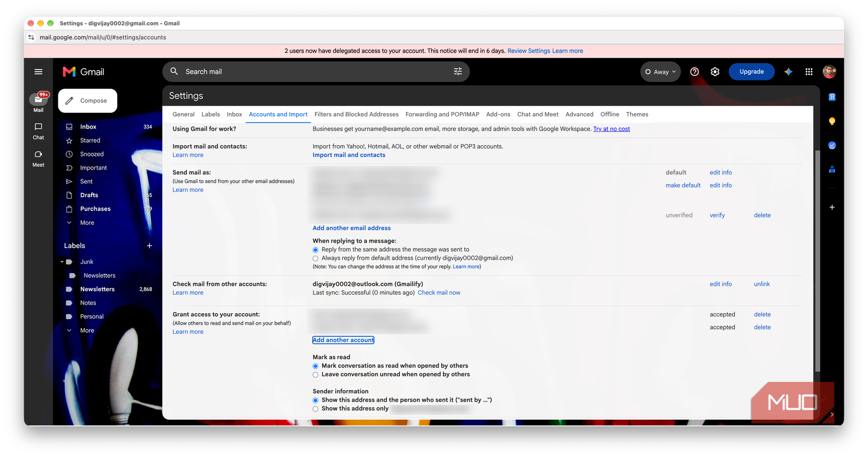Switch to Labels settings tab
Viewport: 868px width, 458px height.
pos(210,114)
